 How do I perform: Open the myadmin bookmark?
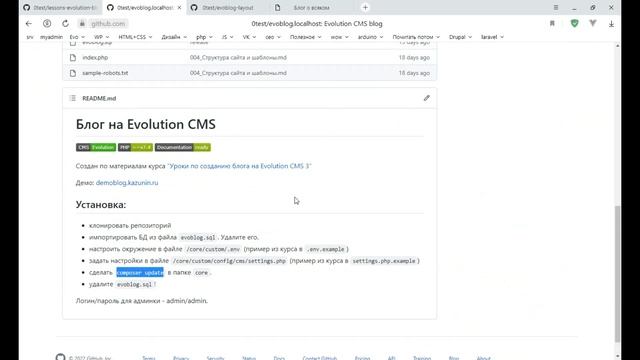pyautogui.click(x=51, y=37)
